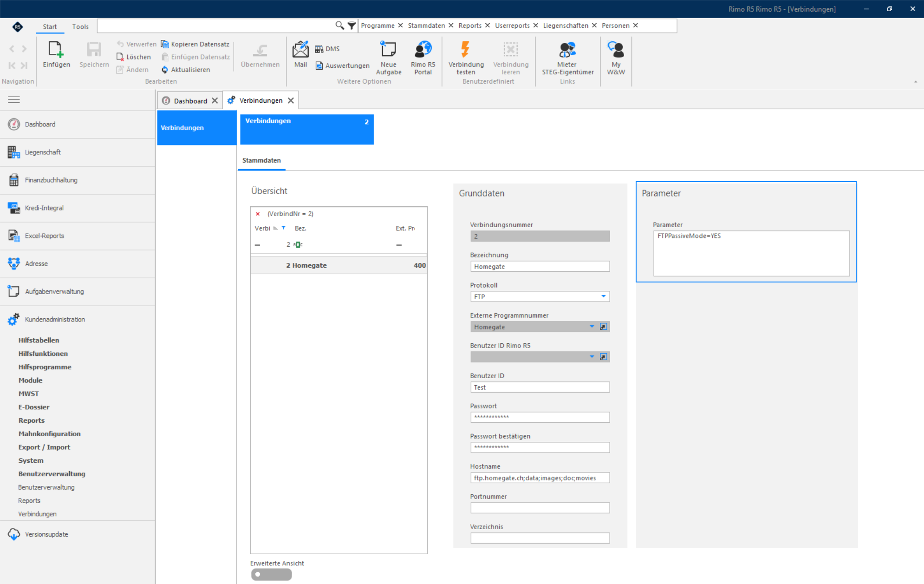Toggle the Erweiterte Ansicht switch
The height and width of the screenshot is (584, 924).
point(272,574)
